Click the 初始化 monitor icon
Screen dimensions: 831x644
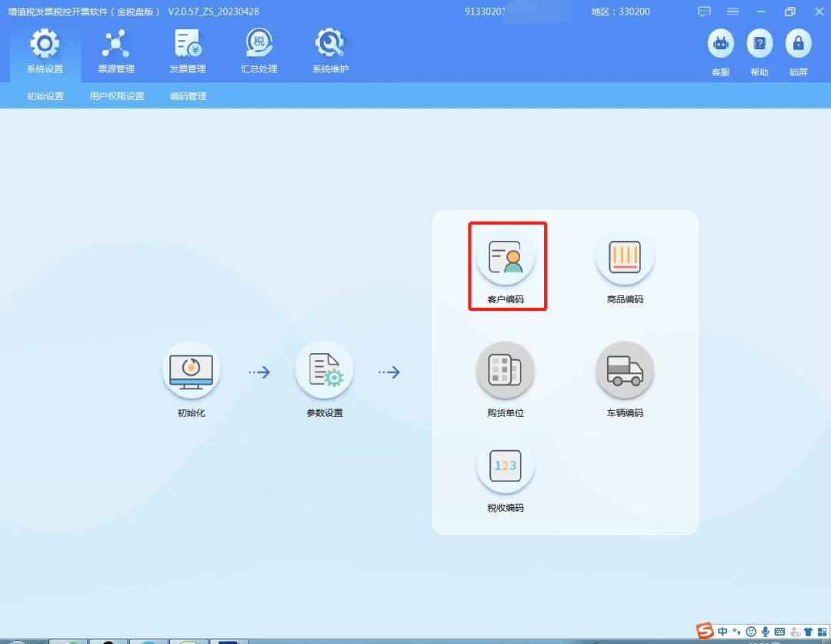tap(191, 370)
